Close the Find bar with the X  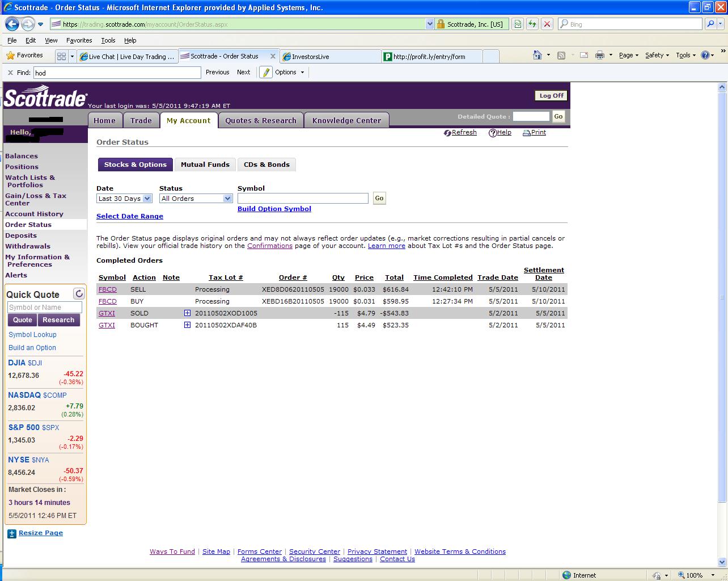[10, 73]
